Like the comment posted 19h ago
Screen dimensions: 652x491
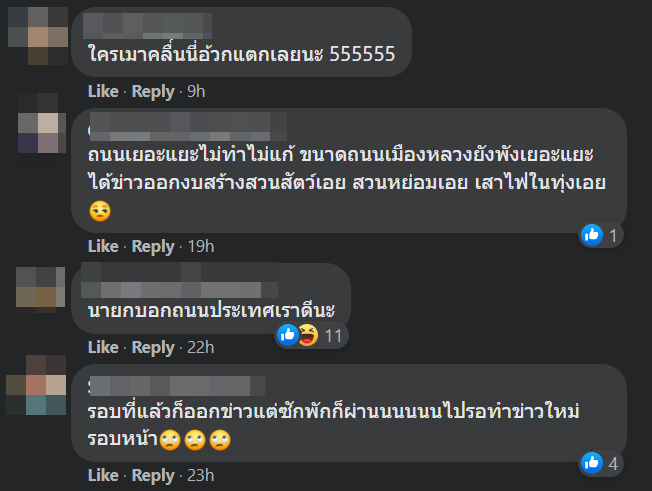tap(103, 246)
